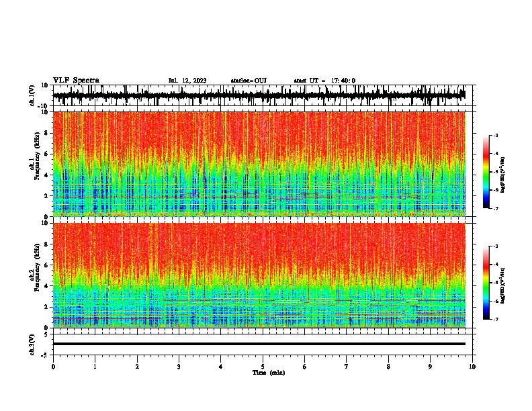Screen dimensions: 532x411
Task: Click time axis tick label "3"
Action: click(179, 367)
